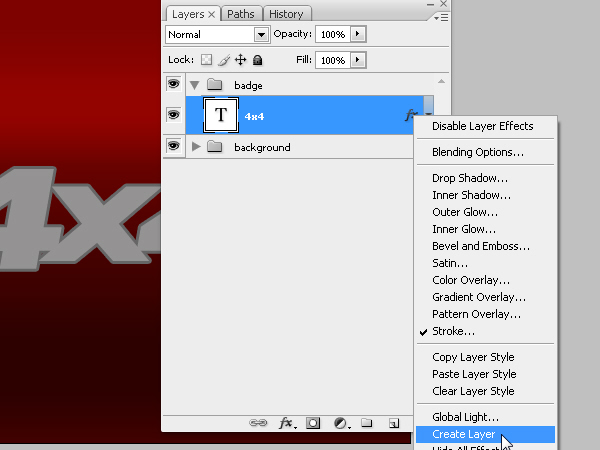Viewport: 600px width, 450px height.
Task: Hide the background group eye icon
Action: pos(173,146)
